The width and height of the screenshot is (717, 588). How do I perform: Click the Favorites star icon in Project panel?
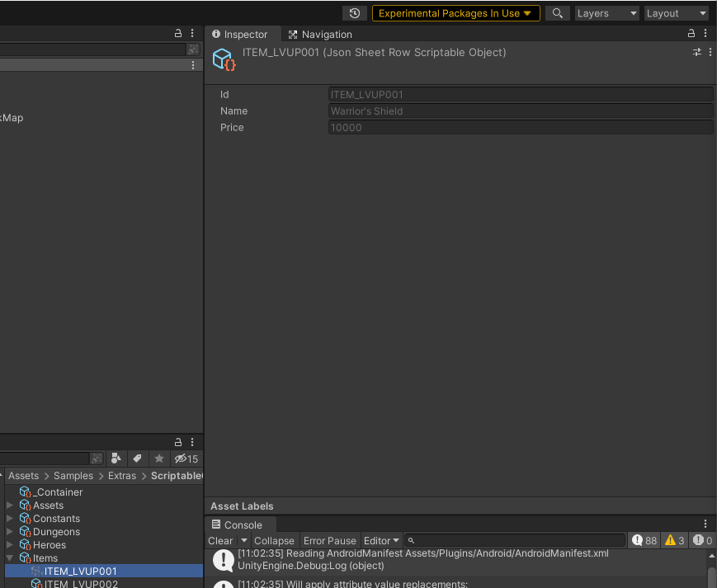[x=159, y=459]
